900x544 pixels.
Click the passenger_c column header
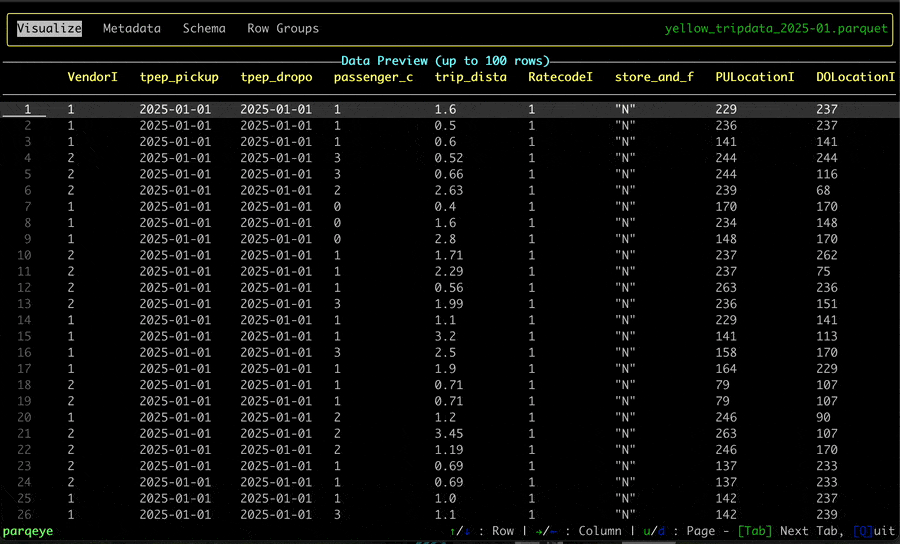(x=373, y=77)
